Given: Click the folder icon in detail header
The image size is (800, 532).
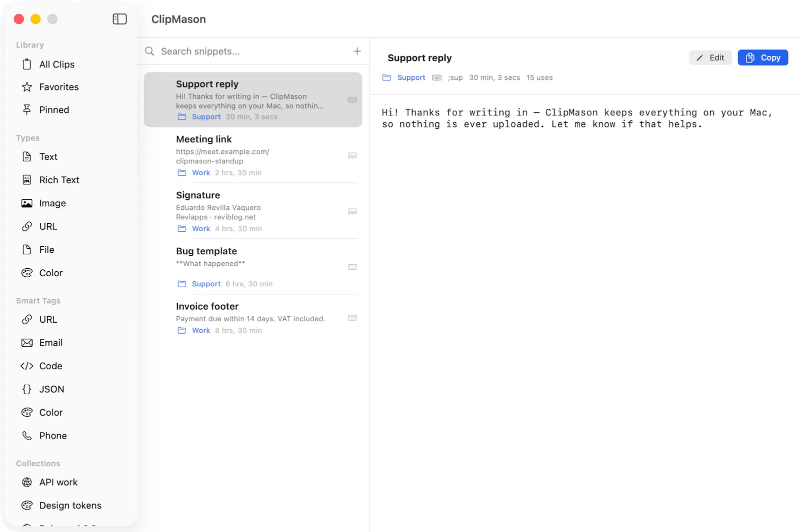Looking at the screenshot, I should pos(386,77).
